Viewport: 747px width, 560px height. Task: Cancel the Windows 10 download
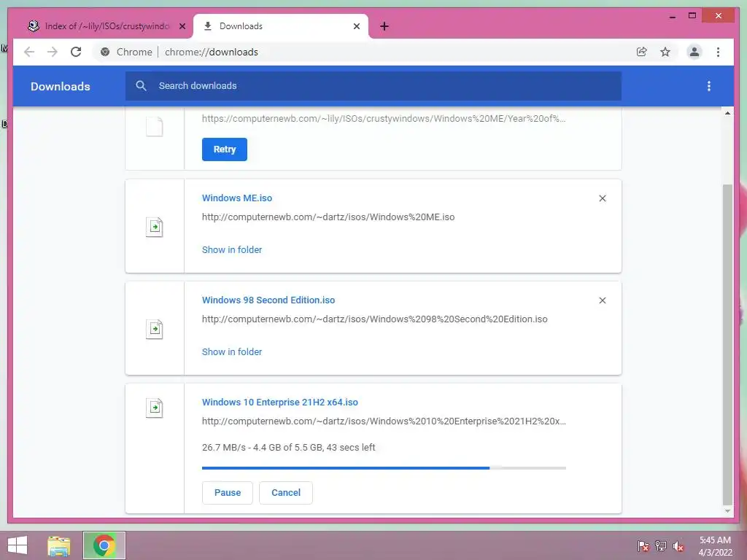[286, 492]
